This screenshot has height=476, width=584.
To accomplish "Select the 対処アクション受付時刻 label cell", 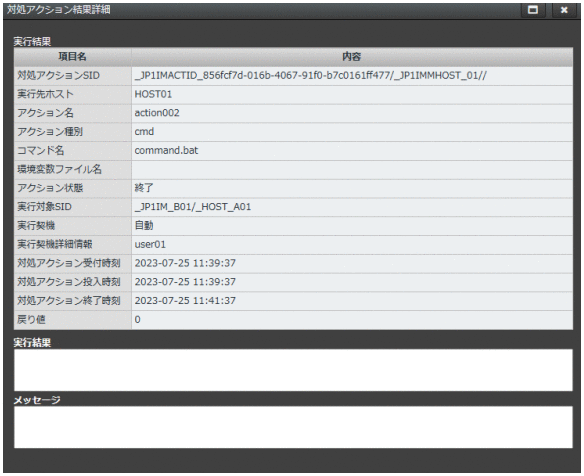I will click(x=73, y=263).
